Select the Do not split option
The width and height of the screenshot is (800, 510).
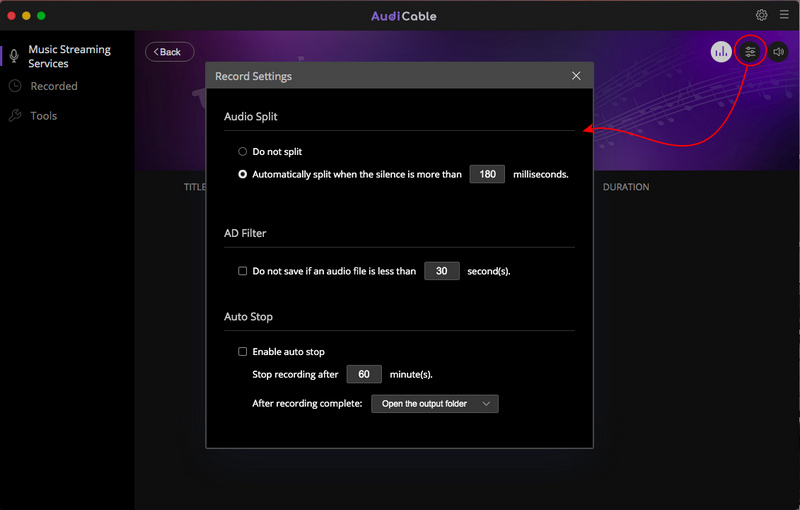tap(242, 151)
